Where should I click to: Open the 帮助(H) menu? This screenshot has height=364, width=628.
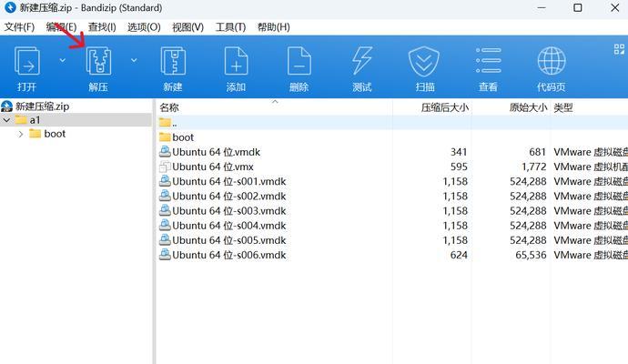pyautogui.click(x=274, y=27)
